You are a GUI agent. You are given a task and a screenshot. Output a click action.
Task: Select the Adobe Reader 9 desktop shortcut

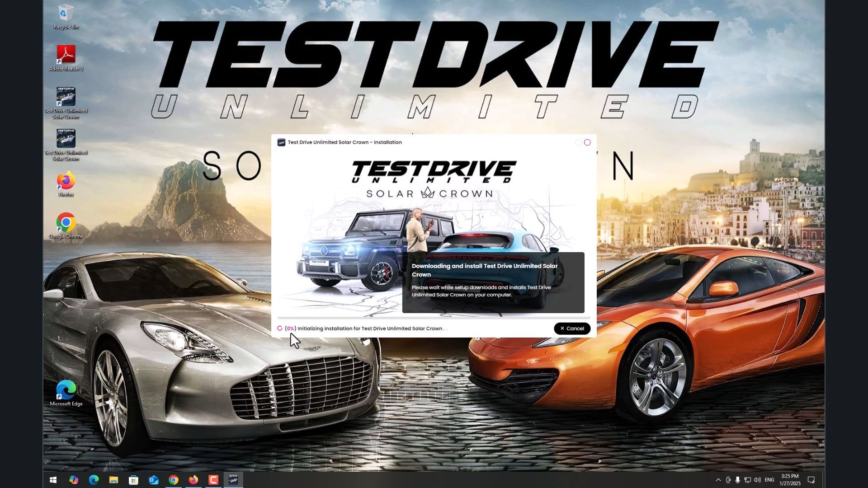66,58
